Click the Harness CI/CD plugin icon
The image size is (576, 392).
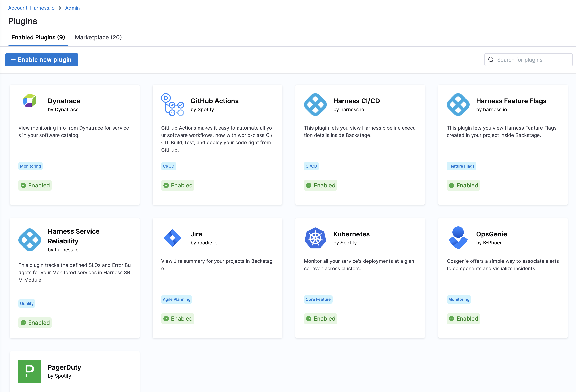coord(315,104)
